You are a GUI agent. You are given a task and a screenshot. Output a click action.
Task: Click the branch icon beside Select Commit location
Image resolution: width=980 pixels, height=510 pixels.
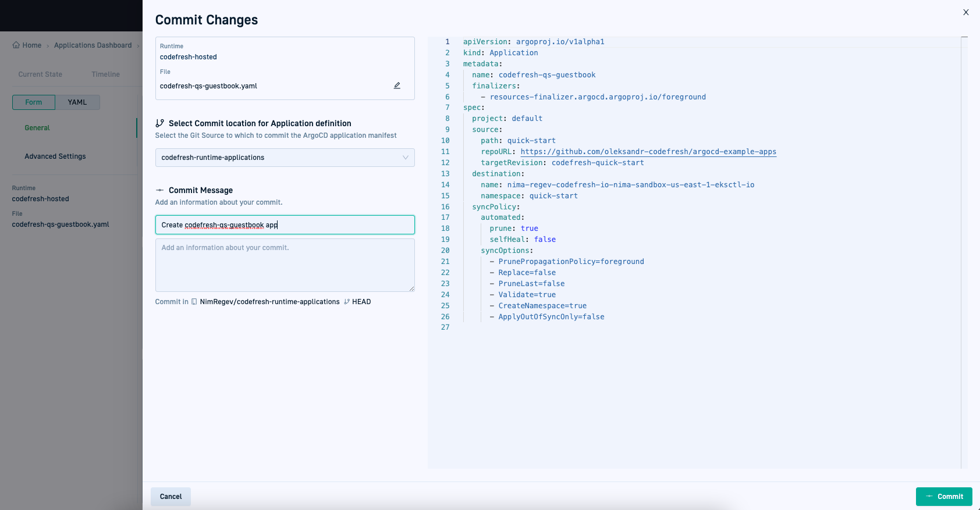[x=159, y=123]
